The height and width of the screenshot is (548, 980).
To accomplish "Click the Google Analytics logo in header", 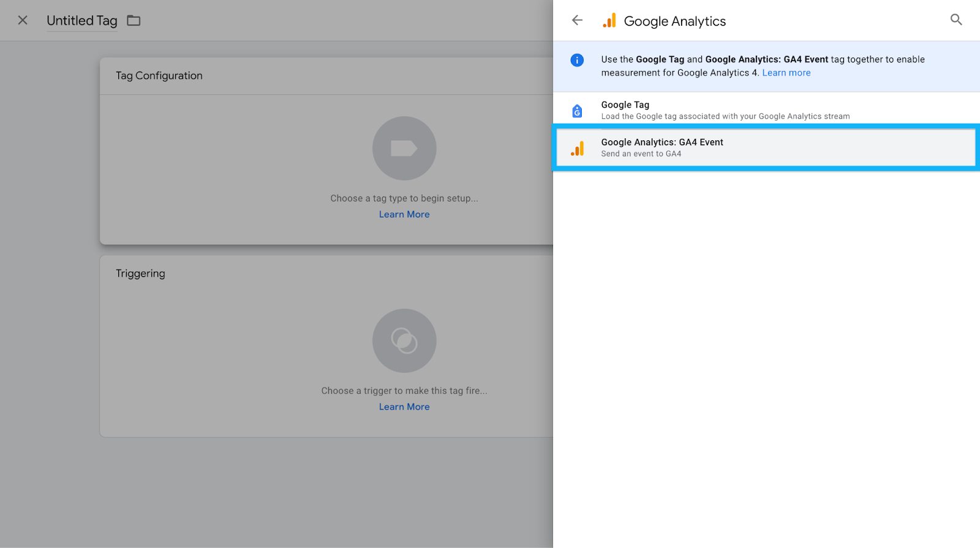I will point(609,21).
